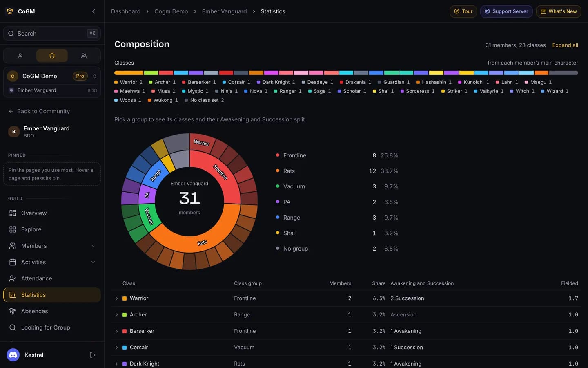Viewport: 588px width, 368px height.
Task: Start the Tour
Action: (463, 11)
